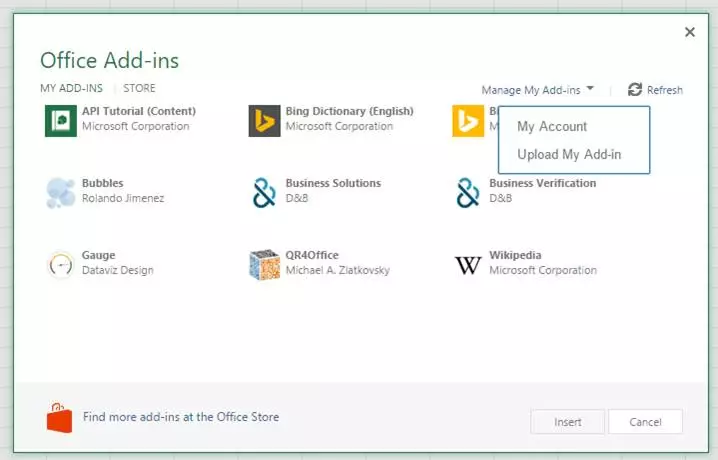Viewport: 718px width, 460px height.
Task: Click the Business Verification ampersand icon
Action: point(468,192)
